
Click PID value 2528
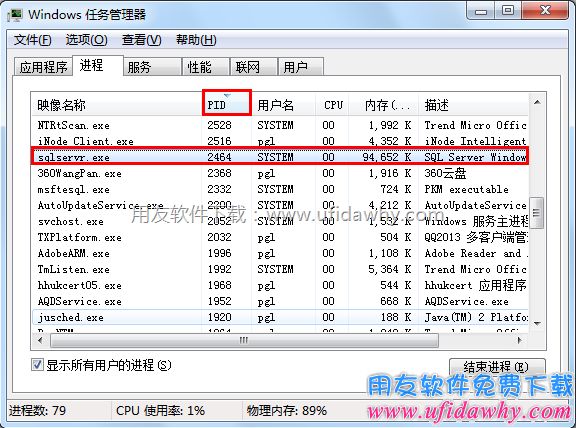(x=219, y=125)
